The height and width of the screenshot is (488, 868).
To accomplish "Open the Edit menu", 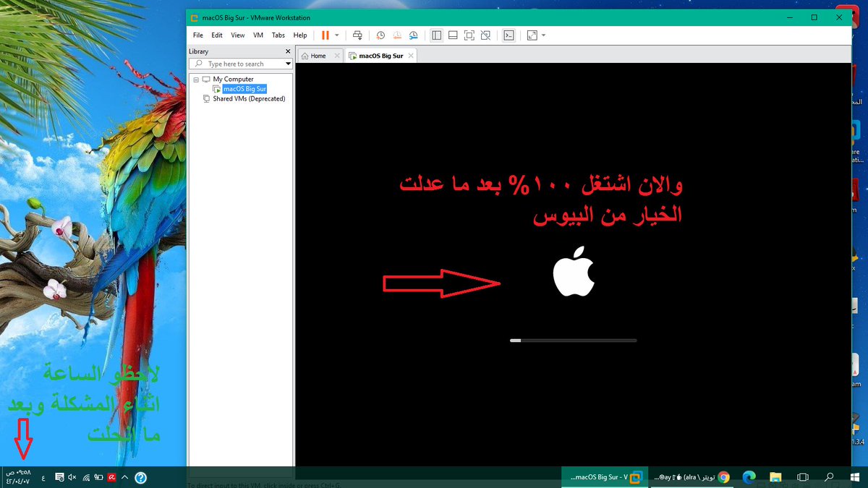I will point(217,35).
